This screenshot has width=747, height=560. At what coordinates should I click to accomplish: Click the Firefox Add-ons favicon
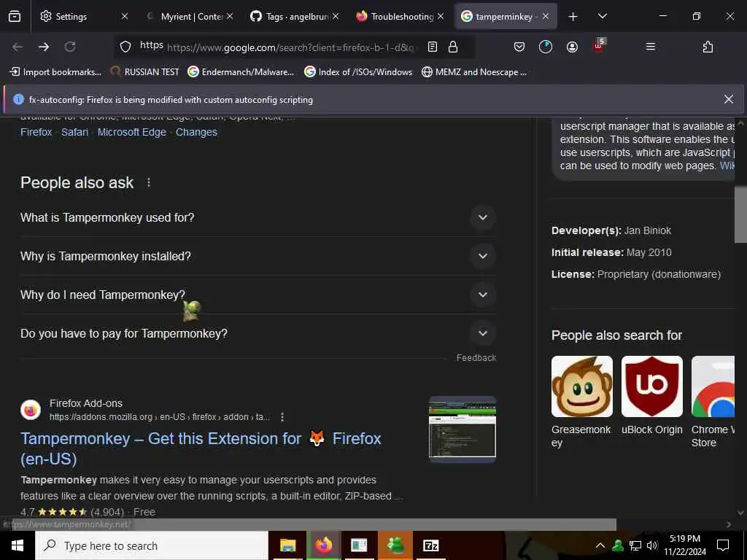(x=31, y=410)
